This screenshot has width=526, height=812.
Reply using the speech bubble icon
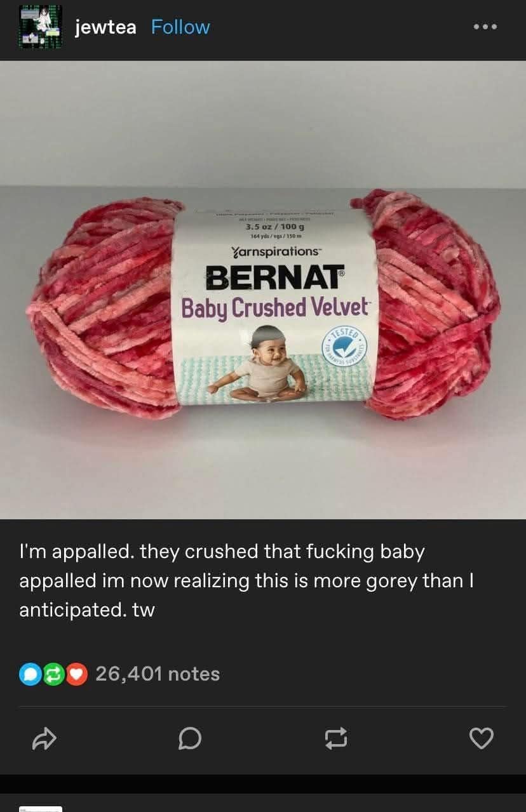click(x=190, y=738)
